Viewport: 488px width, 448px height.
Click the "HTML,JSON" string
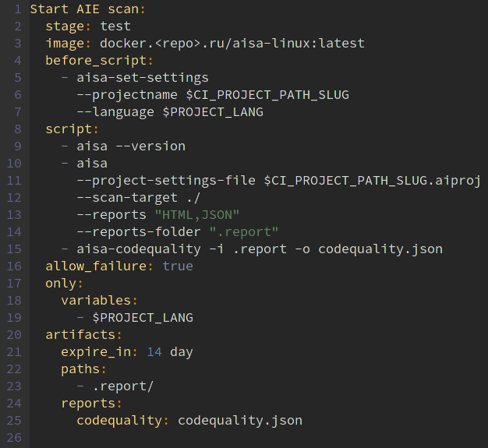pos(197,215)
